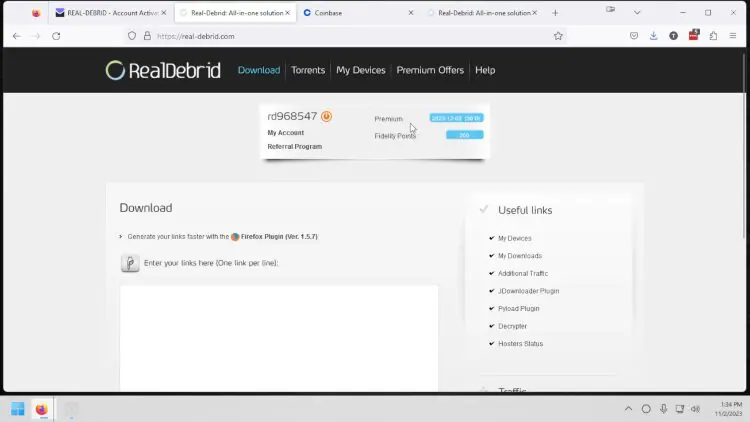Open Hosters Status useful link

click(x=520, y=344)
